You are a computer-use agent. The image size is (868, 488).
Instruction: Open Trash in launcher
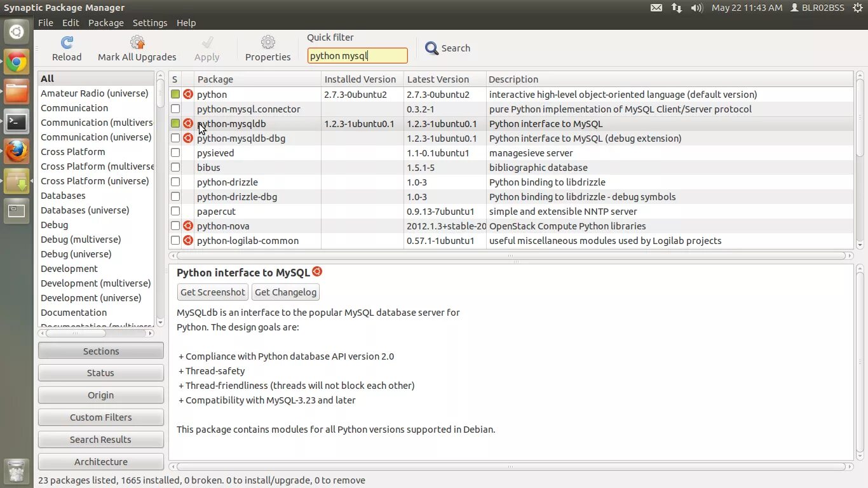click(x=17, y=470)
